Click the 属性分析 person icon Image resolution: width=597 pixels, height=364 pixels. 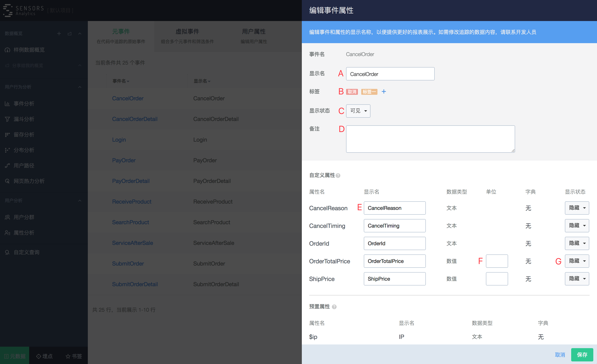7,233
